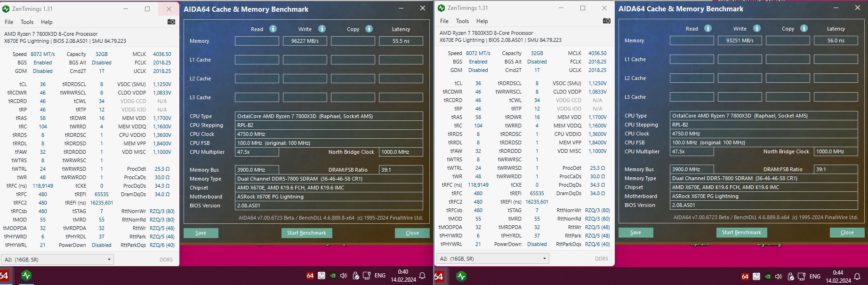Show Read info icon in right AIDA64
Viewport: 868px width, 285px height.
coord(708,28)
